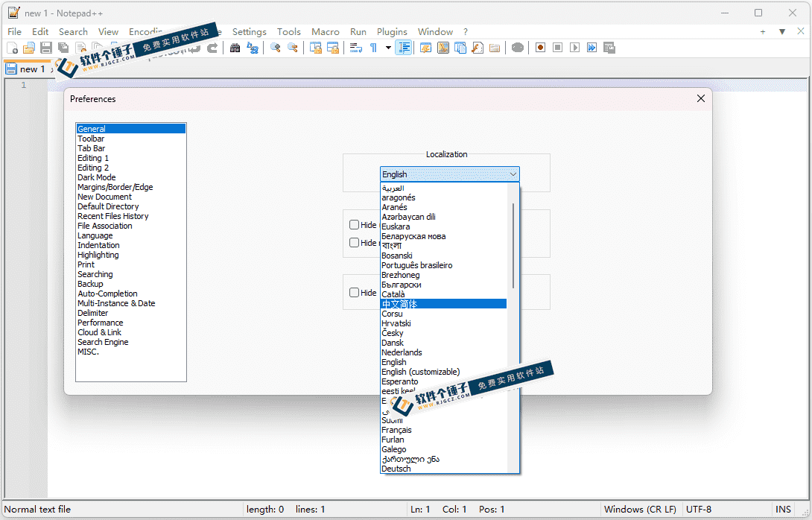This screenshot has width=812, height=520.
Task: Click the Redo arrow toolbar icon
Action: (x=212, y=48)
